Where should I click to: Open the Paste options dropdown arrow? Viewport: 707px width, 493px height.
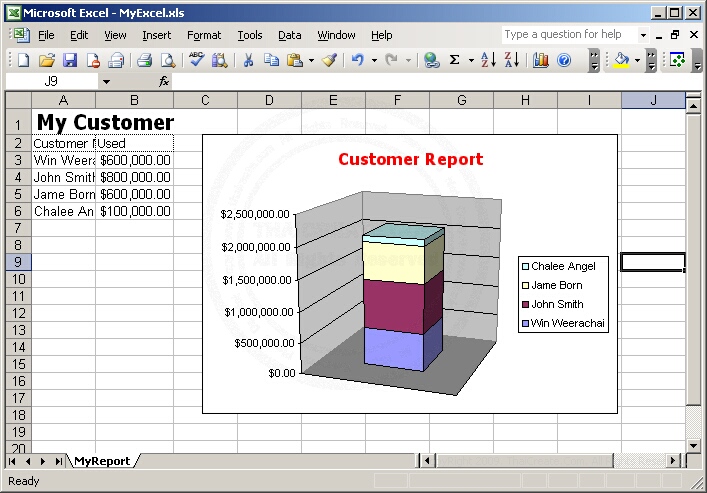tap(312, 60)
